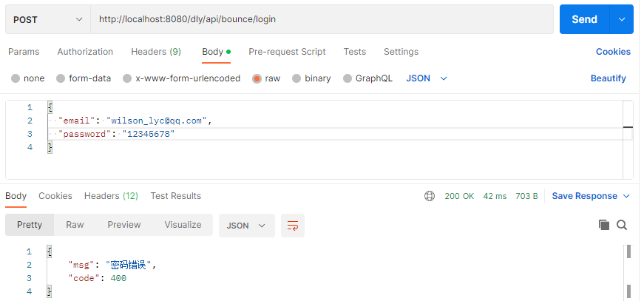
Task: Click the Send button
Action: 584,19
